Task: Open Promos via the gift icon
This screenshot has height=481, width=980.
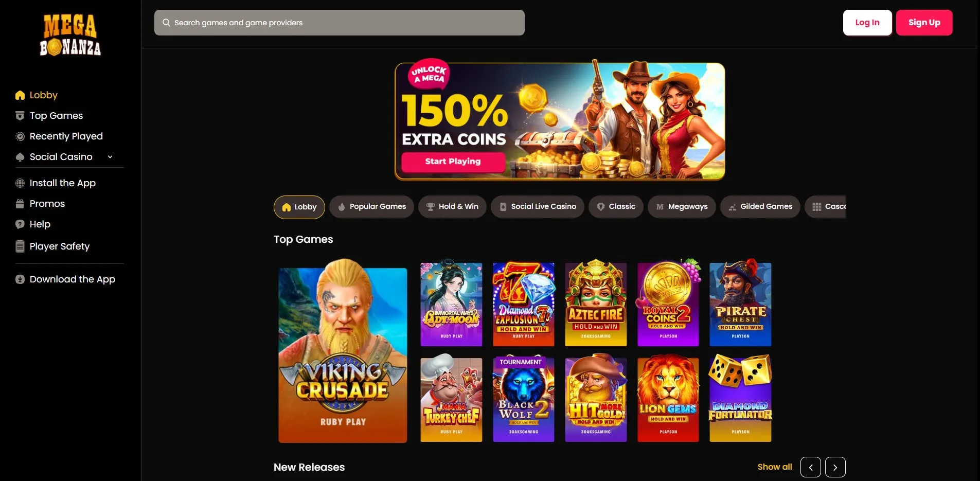Action: [20, 204]
